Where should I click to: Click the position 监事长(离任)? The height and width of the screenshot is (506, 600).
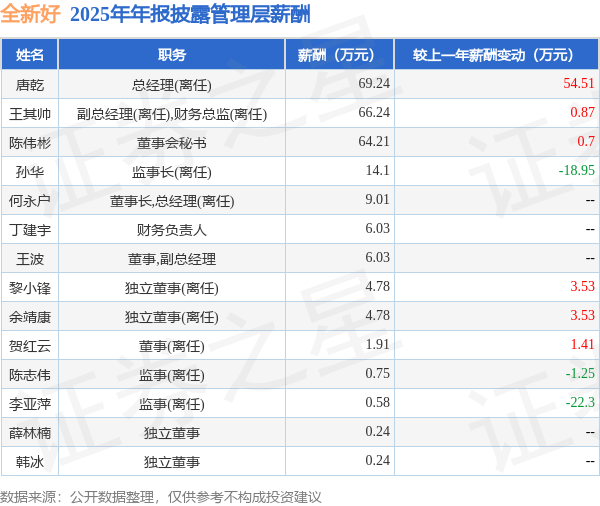172,172
